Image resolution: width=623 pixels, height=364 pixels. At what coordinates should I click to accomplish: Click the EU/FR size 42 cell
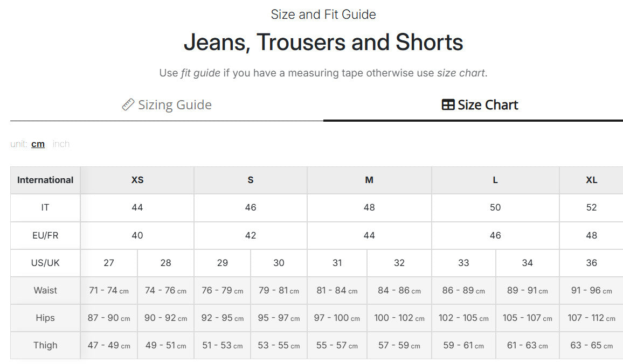pos(250,235)
